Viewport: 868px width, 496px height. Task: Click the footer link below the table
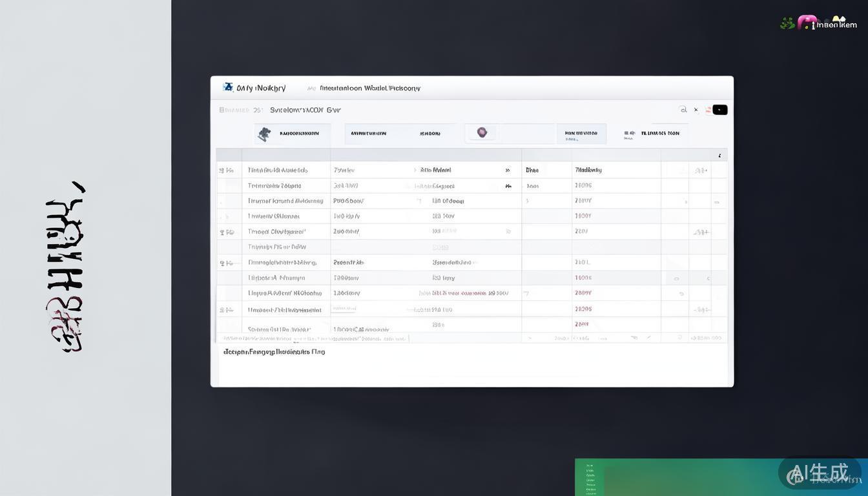pyautogui.click(x=274, y=351)
